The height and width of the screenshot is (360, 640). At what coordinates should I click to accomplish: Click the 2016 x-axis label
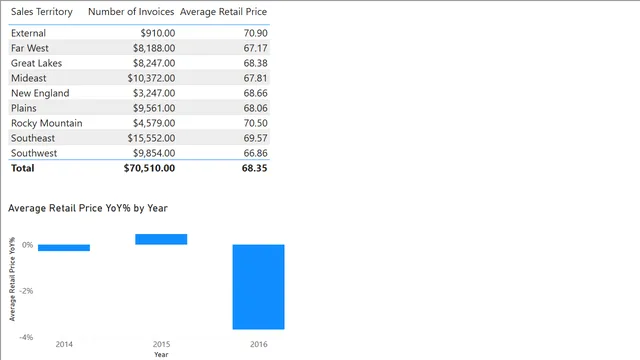[x=259, y=344]
